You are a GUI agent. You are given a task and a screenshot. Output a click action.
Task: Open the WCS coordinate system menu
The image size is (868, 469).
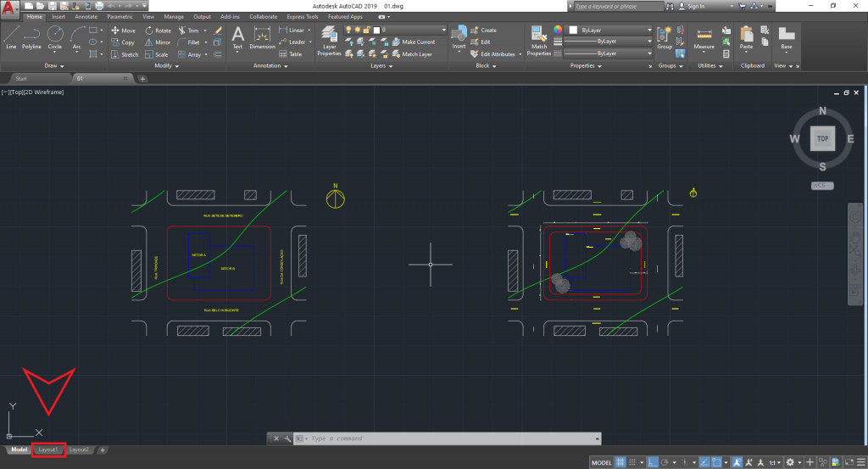pyautogui.click(x=822, y=186)
